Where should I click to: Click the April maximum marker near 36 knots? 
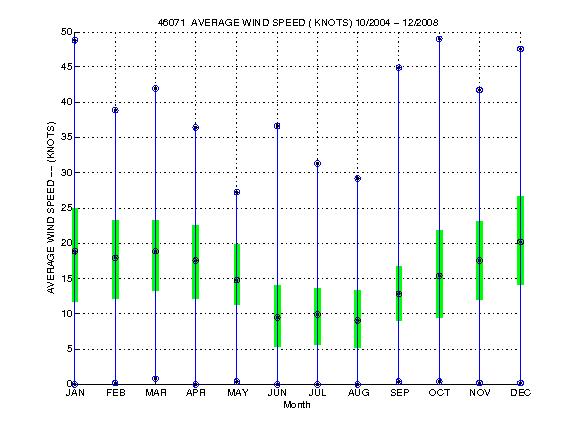(x=196, y=127)
